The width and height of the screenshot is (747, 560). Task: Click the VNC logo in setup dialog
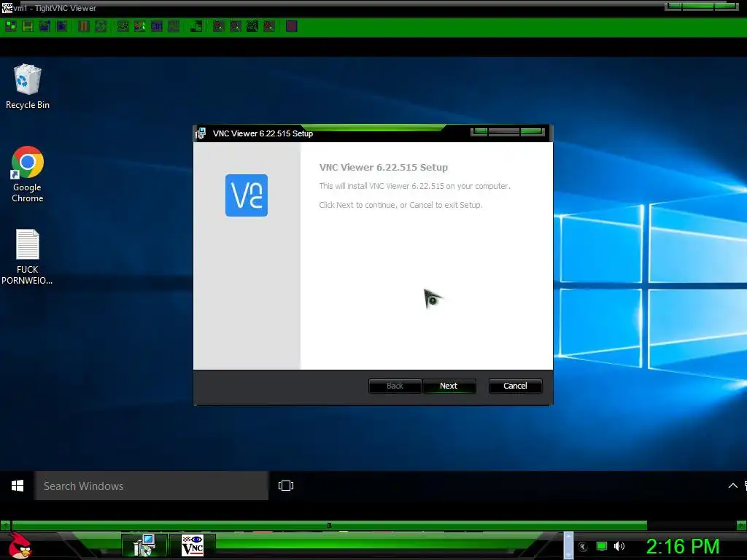click(247, 195)
